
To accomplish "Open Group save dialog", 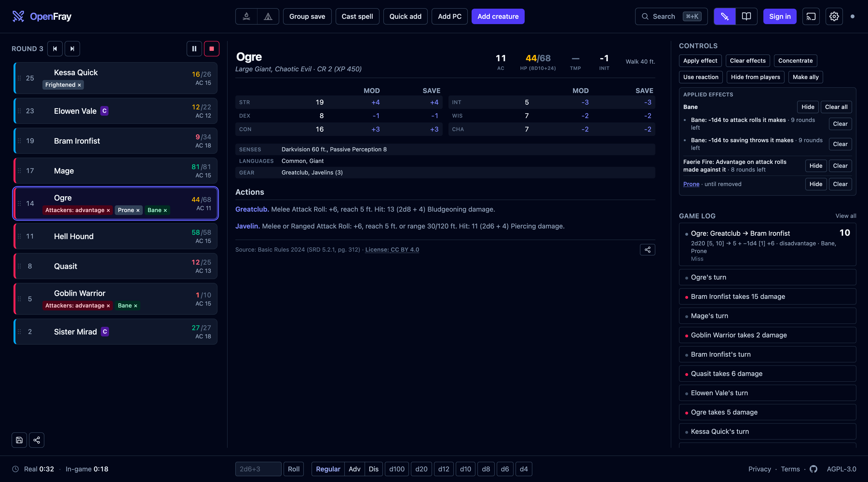I will pyautogui.click(x=307, y=16).
